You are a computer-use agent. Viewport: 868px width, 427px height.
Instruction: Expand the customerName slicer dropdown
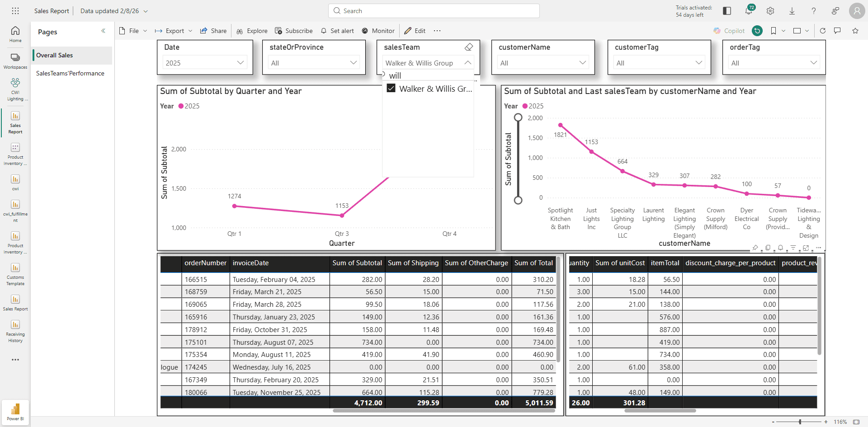(583, 63)
